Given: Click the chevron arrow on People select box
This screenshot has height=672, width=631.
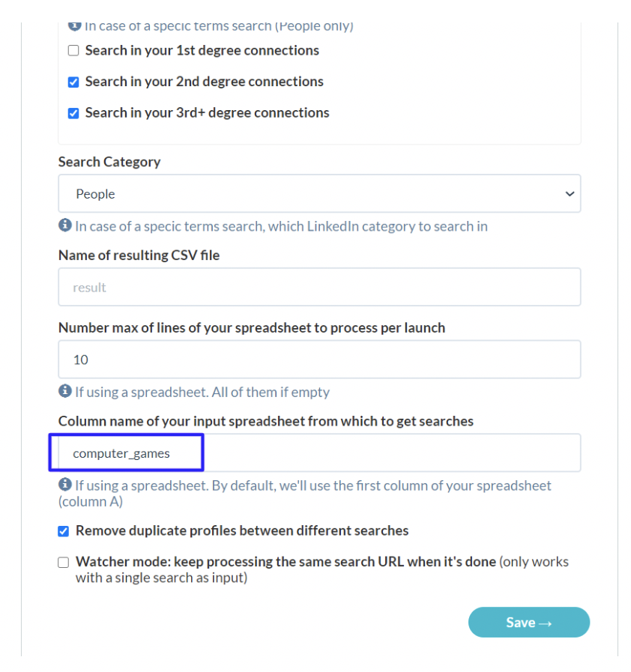Looking at the screenshot, I should 570,194.
